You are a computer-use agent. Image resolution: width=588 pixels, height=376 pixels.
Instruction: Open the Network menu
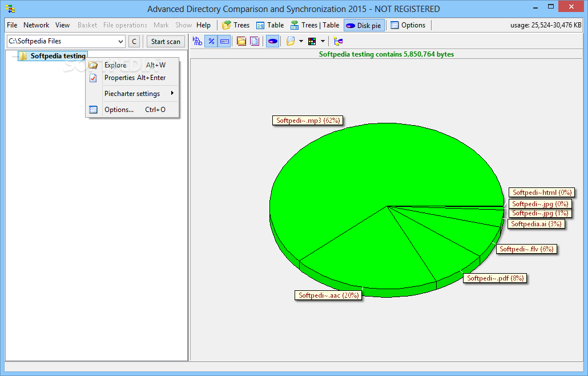click(37, 25)
